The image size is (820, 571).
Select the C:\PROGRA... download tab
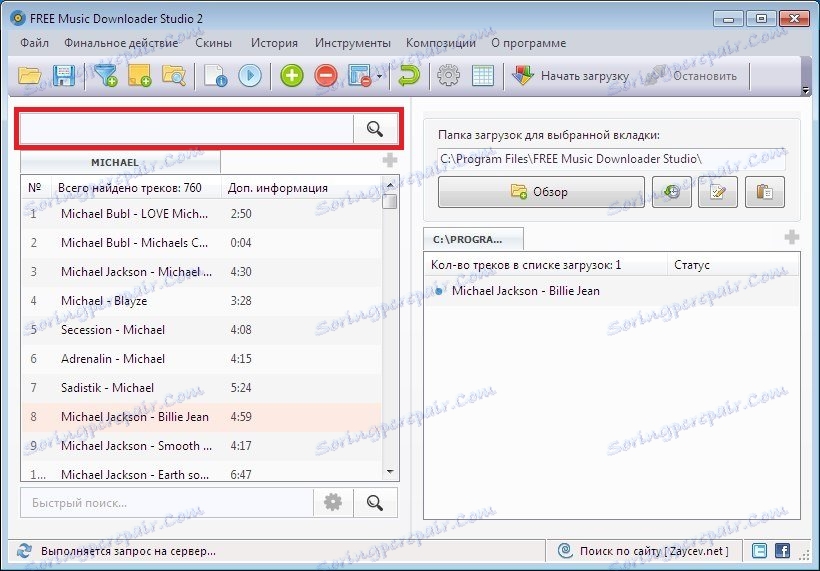473,239
